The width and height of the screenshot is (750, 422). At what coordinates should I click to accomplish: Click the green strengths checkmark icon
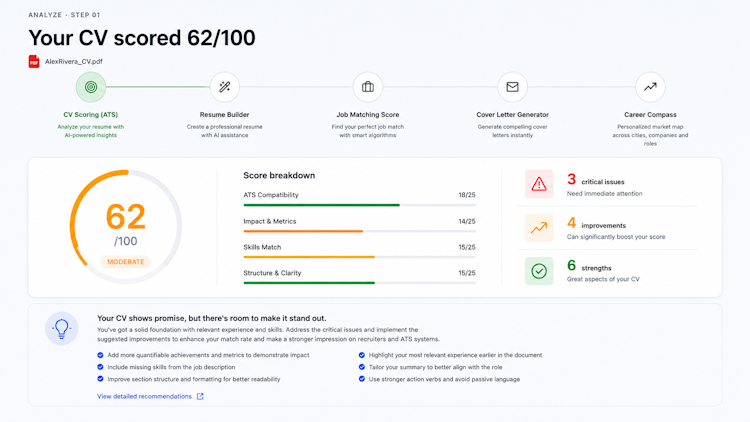coord(539,271)
